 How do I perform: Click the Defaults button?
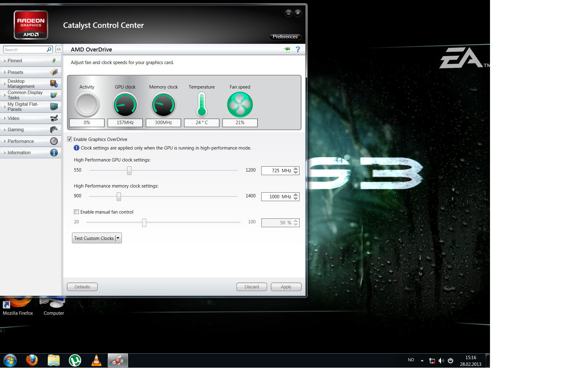coord(82,287)
